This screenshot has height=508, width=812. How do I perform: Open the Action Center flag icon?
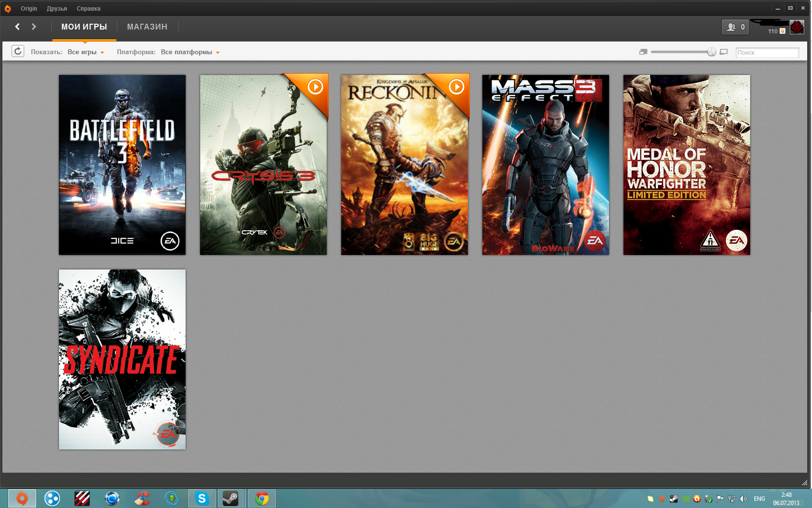pyautogui.click(x=720, y=499)
